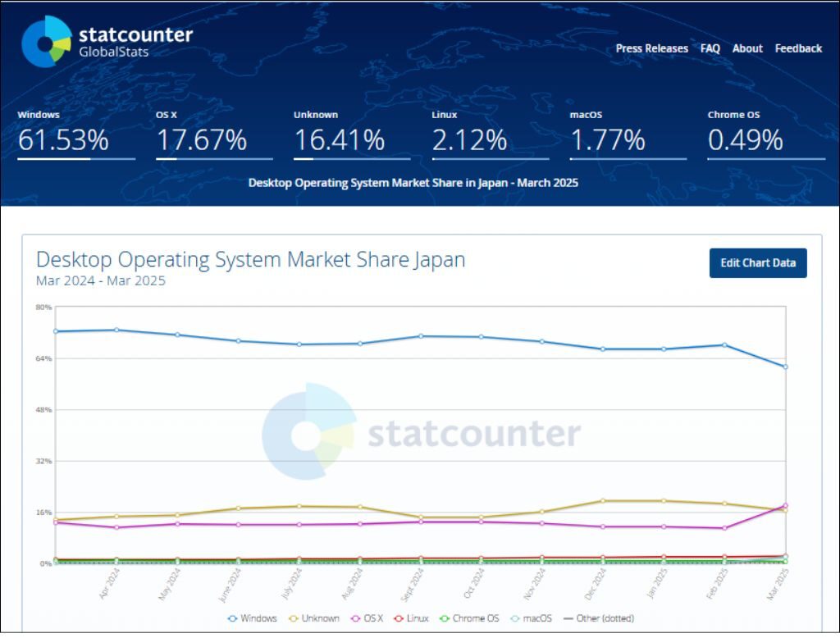The height and width of the screenshot is (638, 840).
Task: Select the Unknown 16.41% stat
Action: click(352, 135)
